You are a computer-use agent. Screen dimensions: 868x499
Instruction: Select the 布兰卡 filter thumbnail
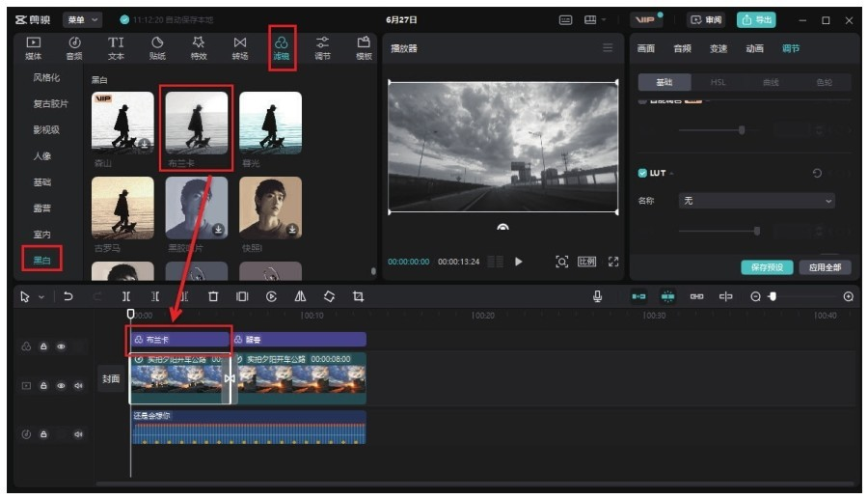(197, 123)
